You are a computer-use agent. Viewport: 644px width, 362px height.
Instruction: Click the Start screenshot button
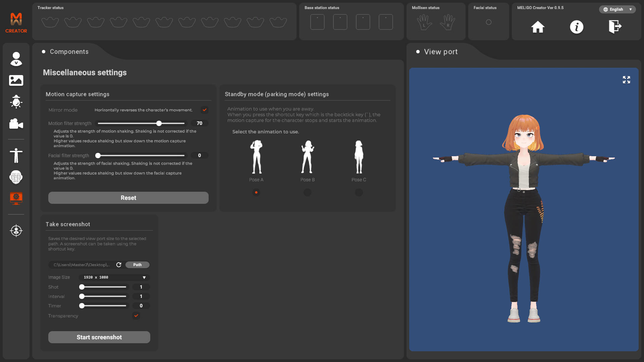coord(99,337)
